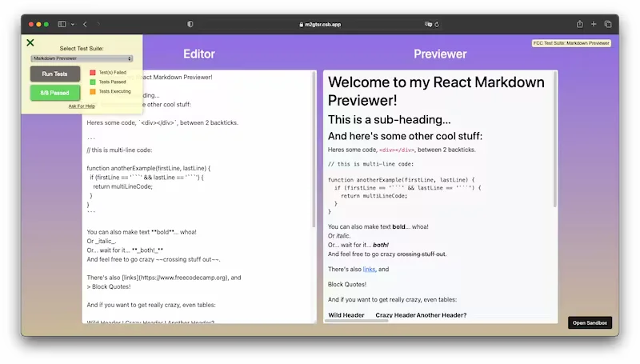Close the test suite panel with X
This screenshot has width=640, height=364.
coord(30,42)
